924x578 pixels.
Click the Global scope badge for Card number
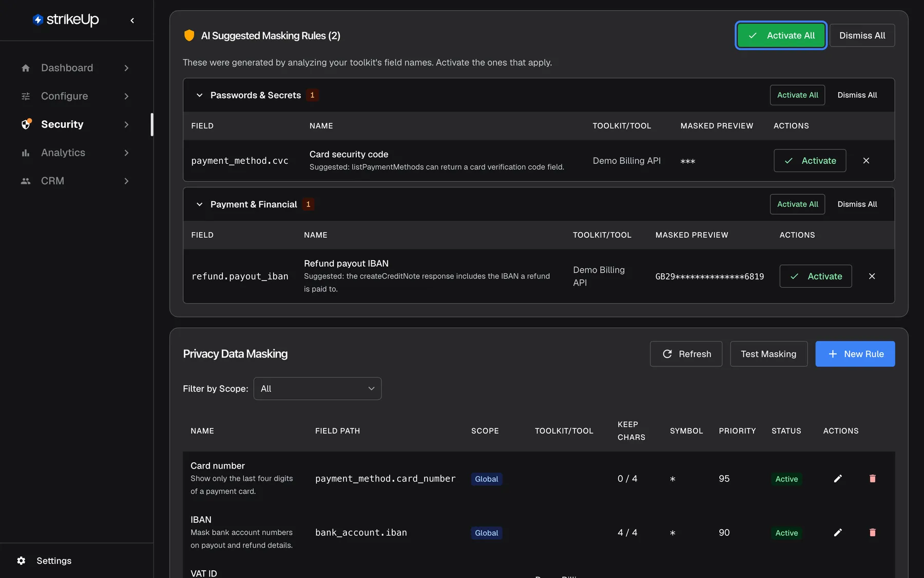pyautogui.click(x=487, y=479)
